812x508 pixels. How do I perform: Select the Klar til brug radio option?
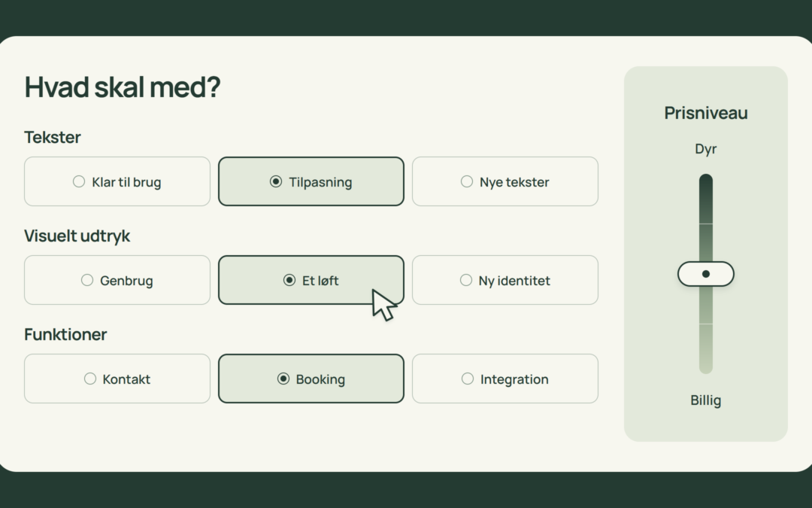click(x=117, y=181)
